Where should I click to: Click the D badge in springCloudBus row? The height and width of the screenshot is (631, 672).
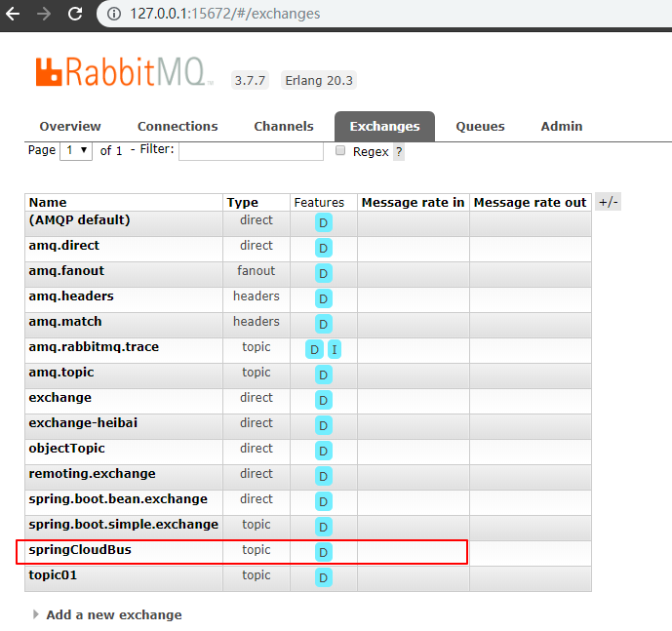click(323, 552)
